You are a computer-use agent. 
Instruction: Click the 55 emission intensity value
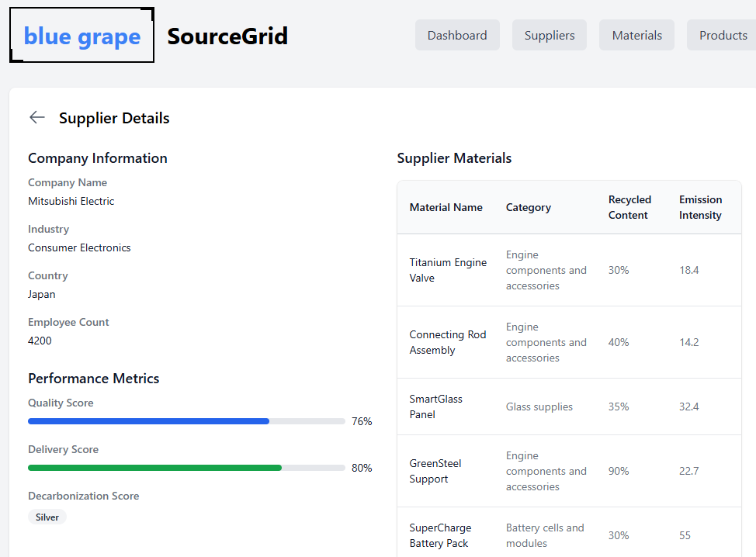click(685, 535)
